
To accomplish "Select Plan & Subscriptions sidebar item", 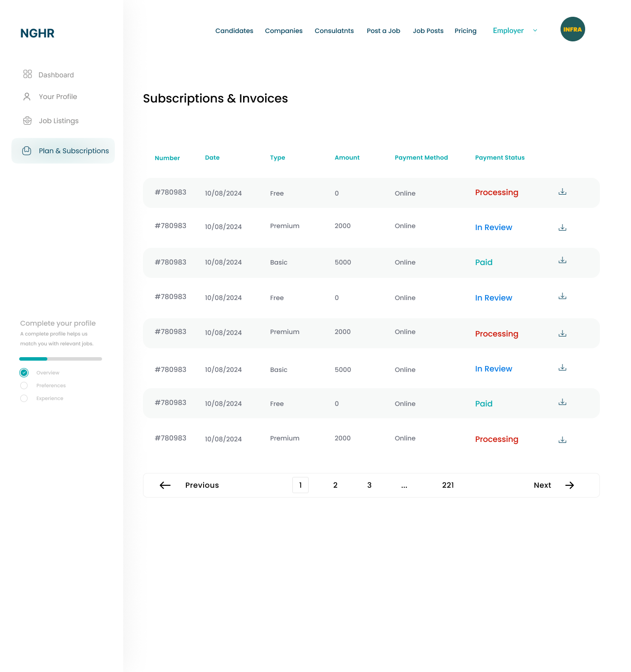I will tap(63, 151).
